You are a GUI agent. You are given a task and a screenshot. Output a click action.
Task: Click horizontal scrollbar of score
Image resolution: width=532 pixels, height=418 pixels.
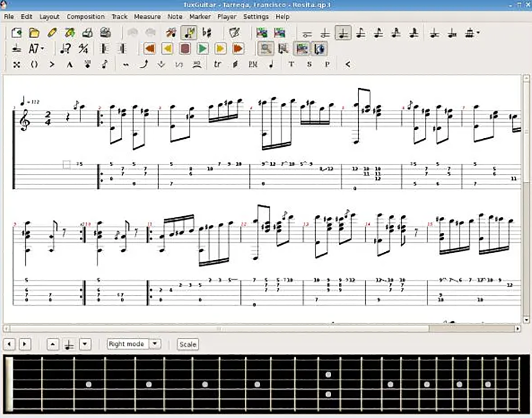click(262, 328)
